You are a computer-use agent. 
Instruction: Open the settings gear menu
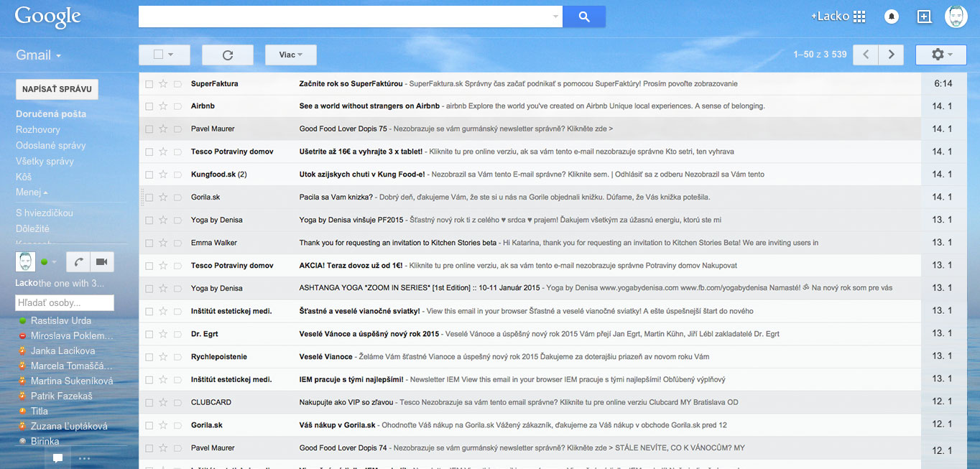[941, 55]
